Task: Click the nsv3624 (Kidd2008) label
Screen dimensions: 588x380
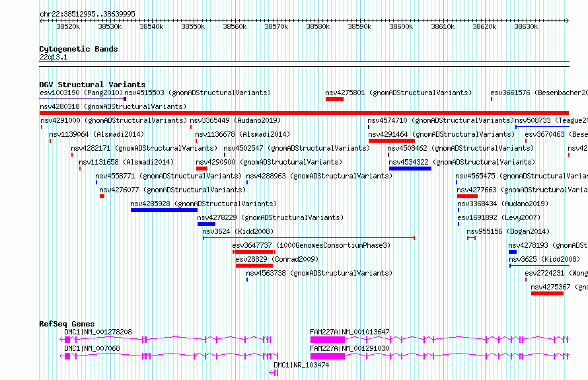Action: [x=238, y=231]
